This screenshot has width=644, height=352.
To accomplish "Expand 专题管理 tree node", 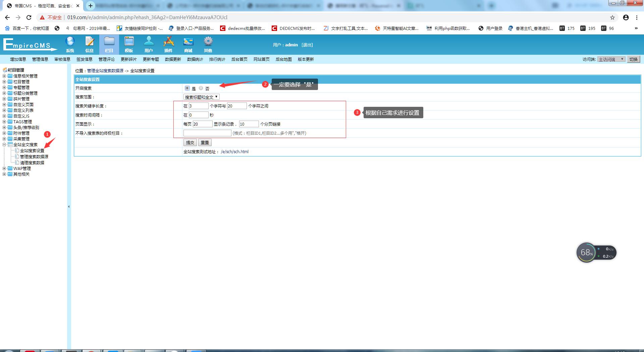I will click(x=4, y=87).
